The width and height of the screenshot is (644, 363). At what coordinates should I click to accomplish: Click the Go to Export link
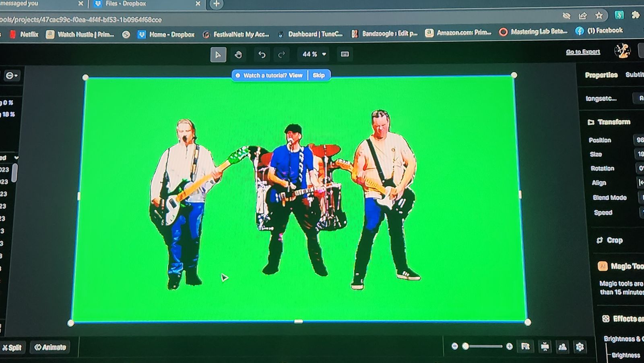583,52
